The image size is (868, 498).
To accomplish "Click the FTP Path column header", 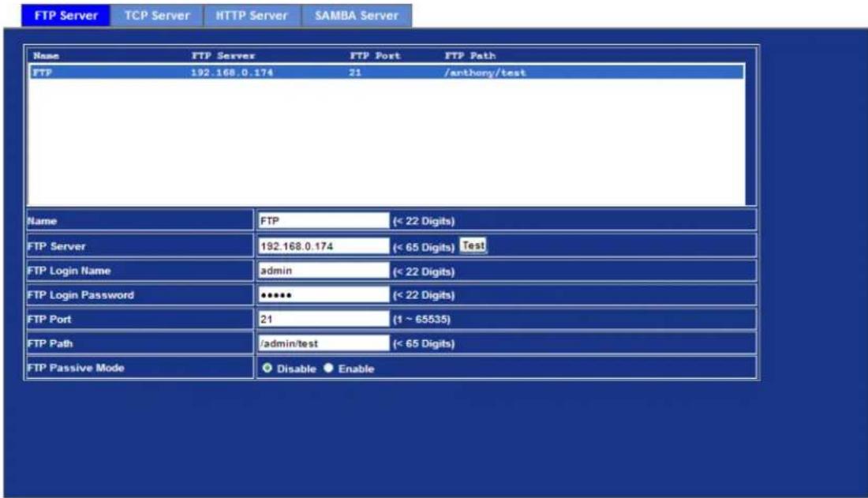I will coord(470,56).
